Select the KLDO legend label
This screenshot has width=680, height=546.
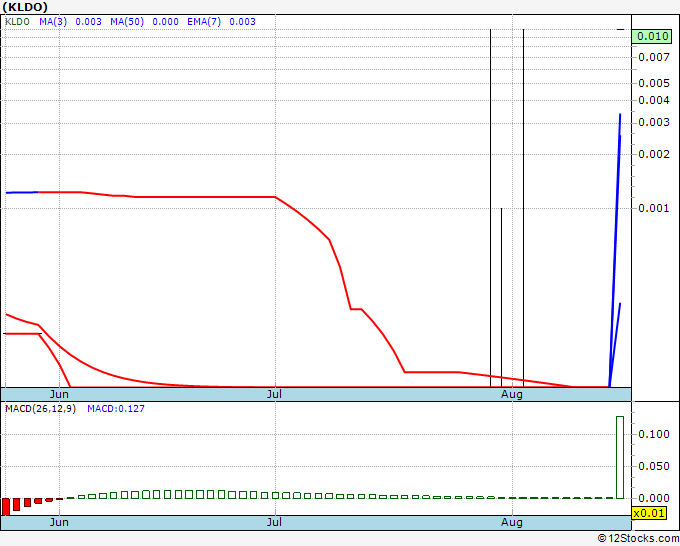tap(17, 22)
